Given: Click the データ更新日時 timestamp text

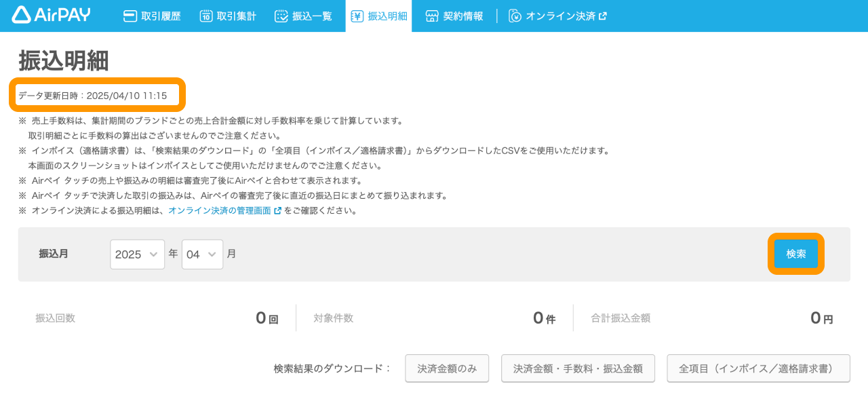Looking at the screenshot, I should coord(93,96).
